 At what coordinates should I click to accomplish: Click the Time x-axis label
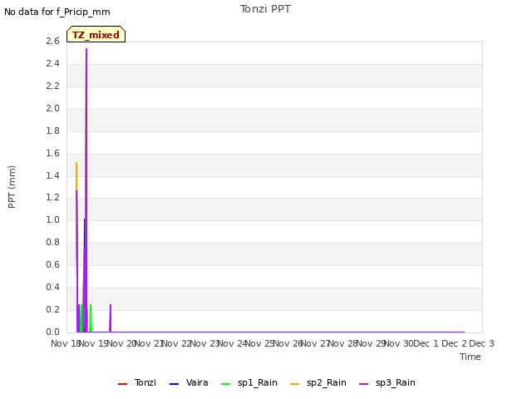pos(470,357)
